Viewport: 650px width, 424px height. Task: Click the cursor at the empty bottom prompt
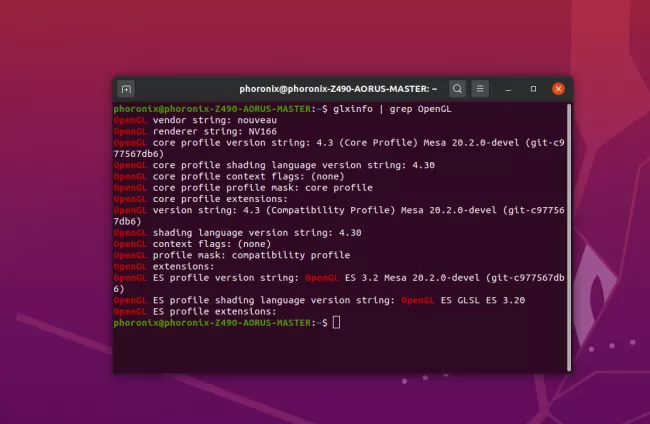point(336,322)
